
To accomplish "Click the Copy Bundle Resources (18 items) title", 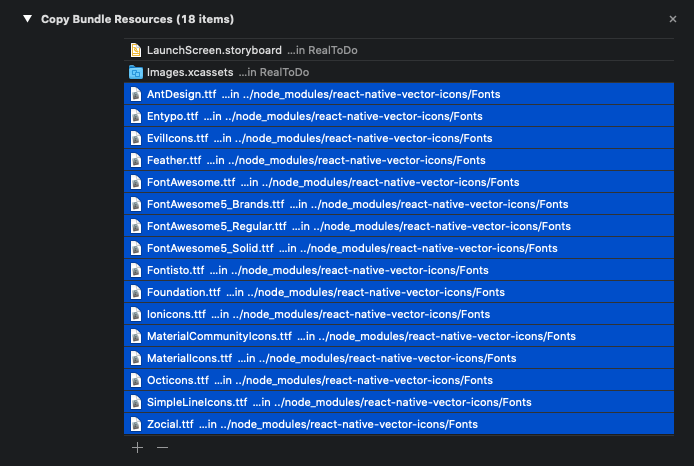I will pyautogui.click(x=138, y=19).
